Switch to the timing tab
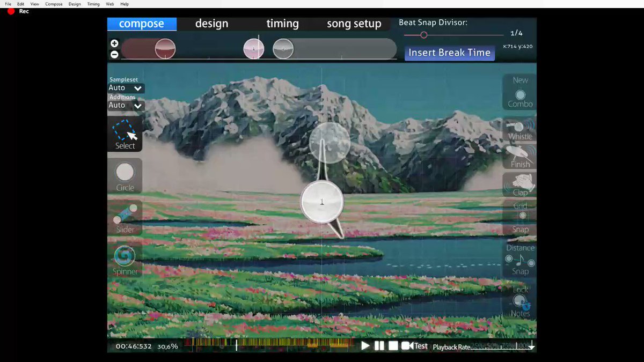 (282, 24)
